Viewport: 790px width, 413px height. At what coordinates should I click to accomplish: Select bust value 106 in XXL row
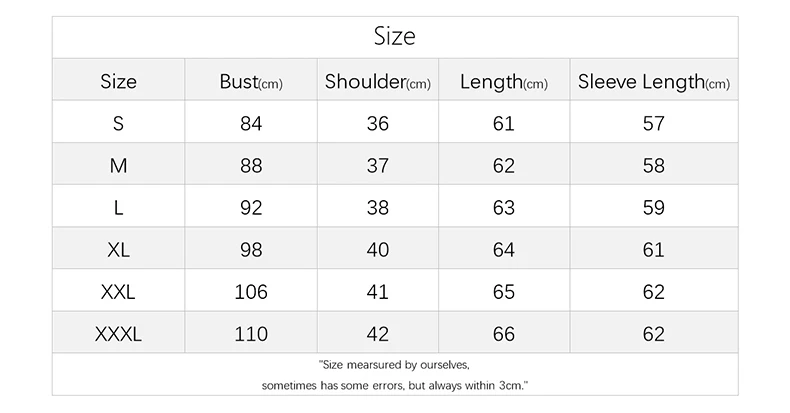(x=251, y=292)
